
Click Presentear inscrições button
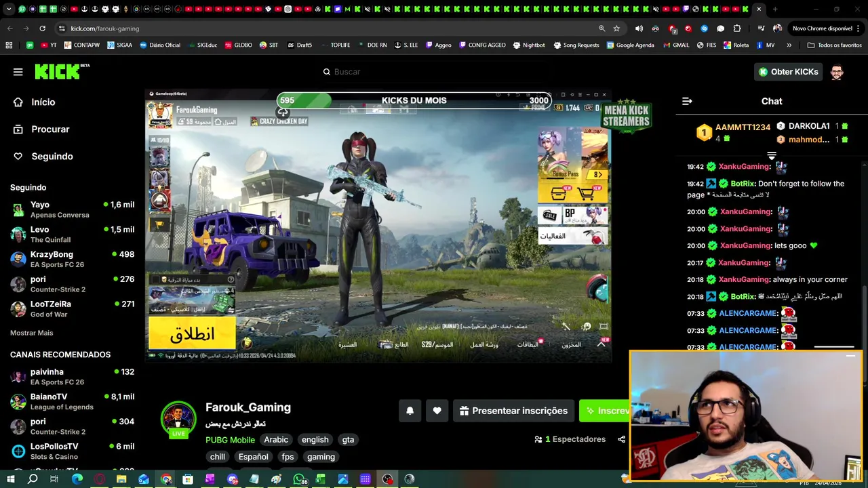tap(513, 411)
